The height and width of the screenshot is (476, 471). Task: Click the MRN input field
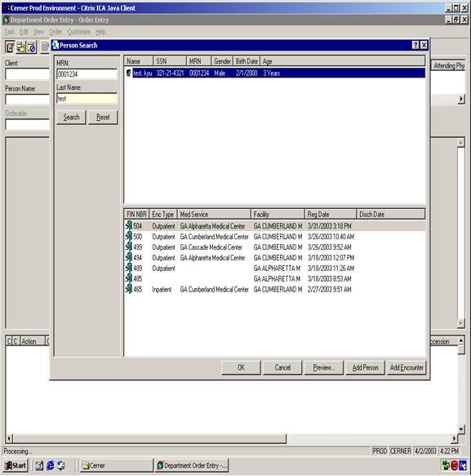(x=87, y=73)
